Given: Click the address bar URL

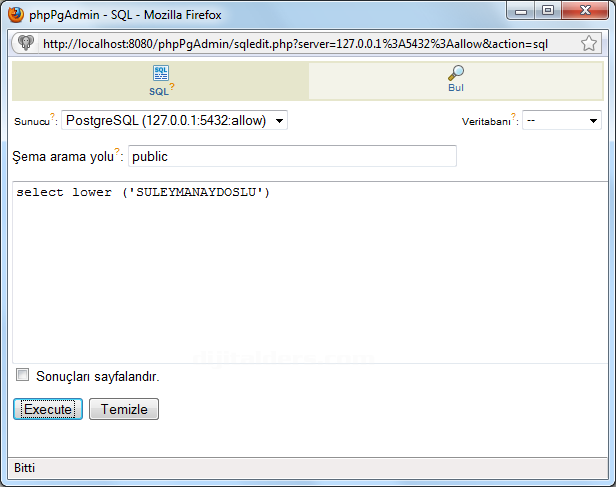Looking at the screenshot, I should point(295,44).
